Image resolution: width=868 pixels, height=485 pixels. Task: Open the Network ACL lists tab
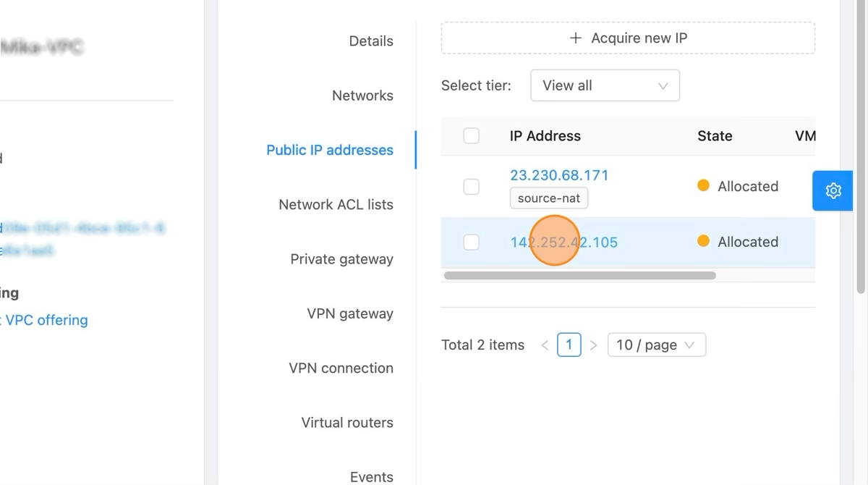tap(336, 205)
